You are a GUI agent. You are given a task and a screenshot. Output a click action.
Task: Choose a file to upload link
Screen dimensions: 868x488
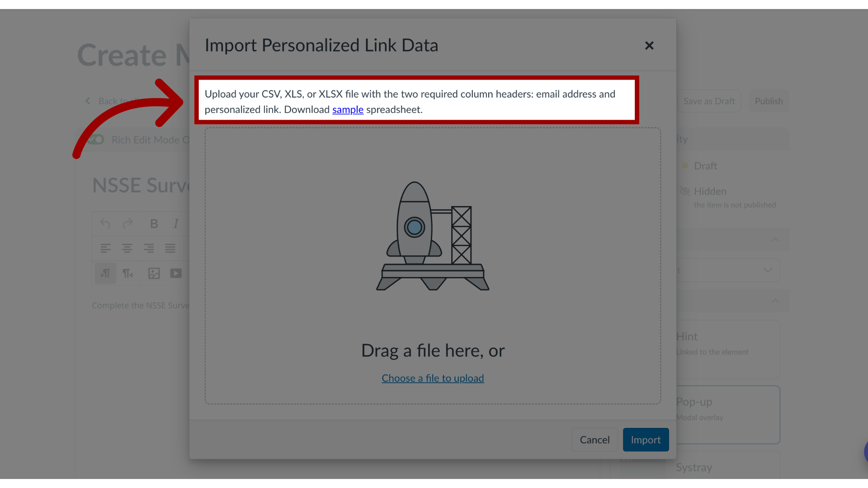(433, 378)
